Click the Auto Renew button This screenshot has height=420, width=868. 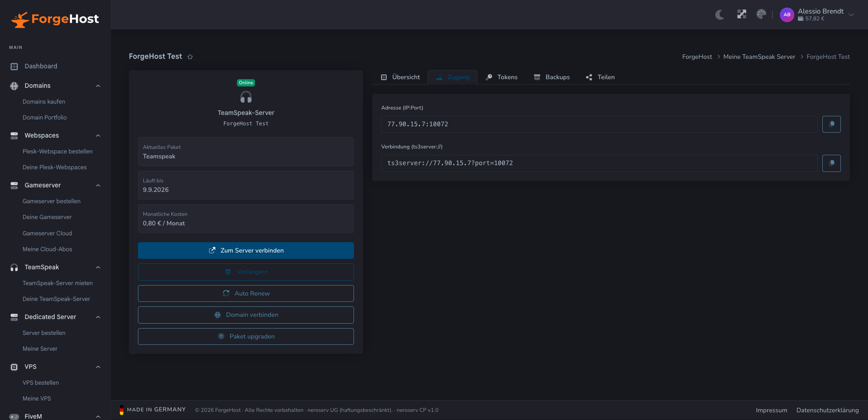(246, 294)
